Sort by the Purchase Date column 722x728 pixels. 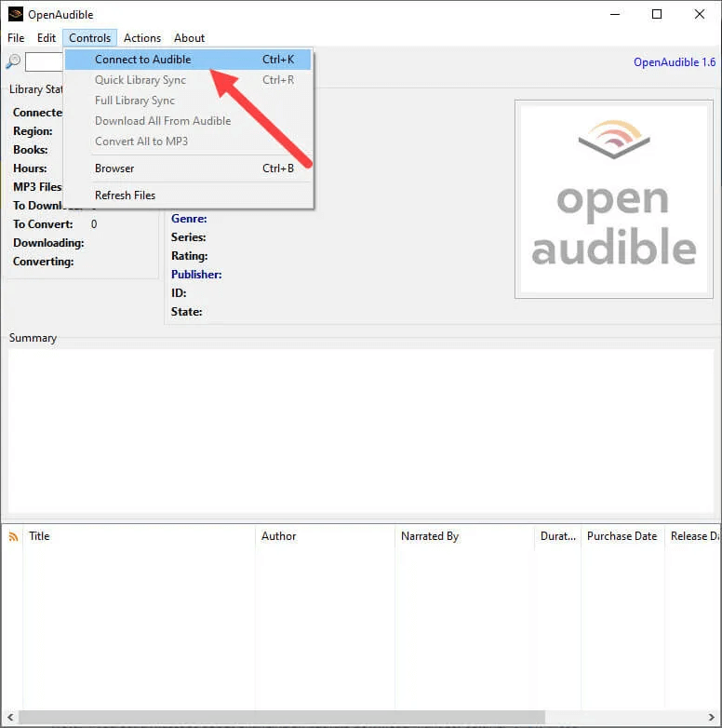622,536
